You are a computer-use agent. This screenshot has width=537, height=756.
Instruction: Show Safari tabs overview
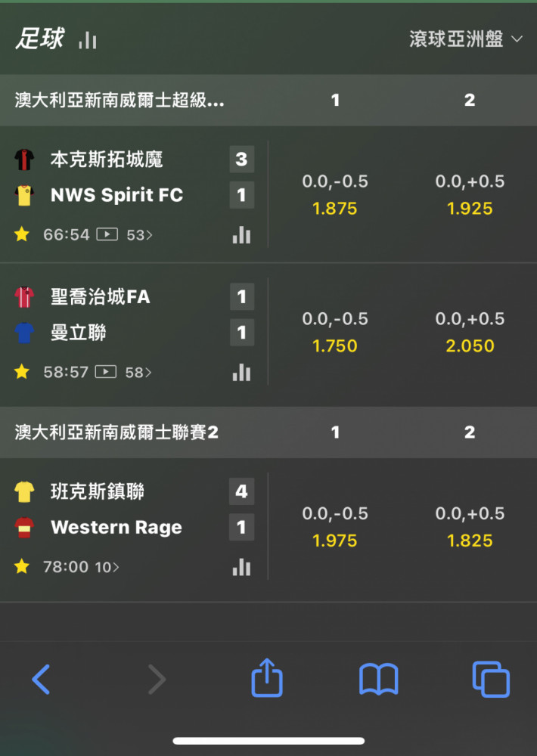(491, 680)
